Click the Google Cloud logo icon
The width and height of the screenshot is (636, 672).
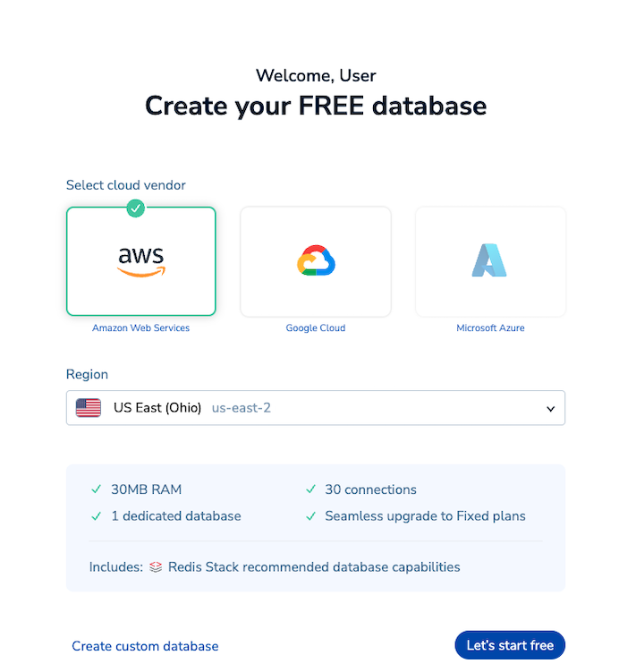pos(316,260)
